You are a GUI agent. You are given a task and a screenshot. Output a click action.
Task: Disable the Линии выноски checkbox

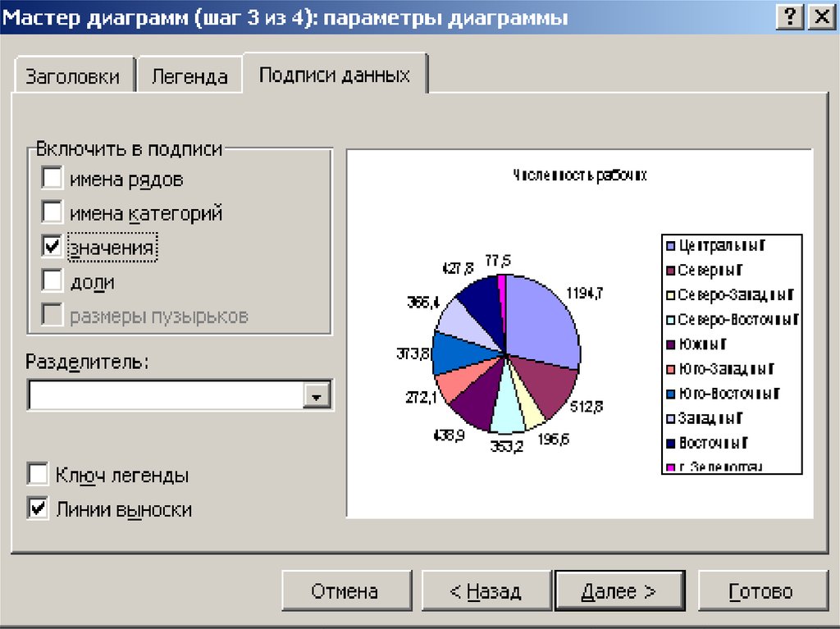[38, 508]
